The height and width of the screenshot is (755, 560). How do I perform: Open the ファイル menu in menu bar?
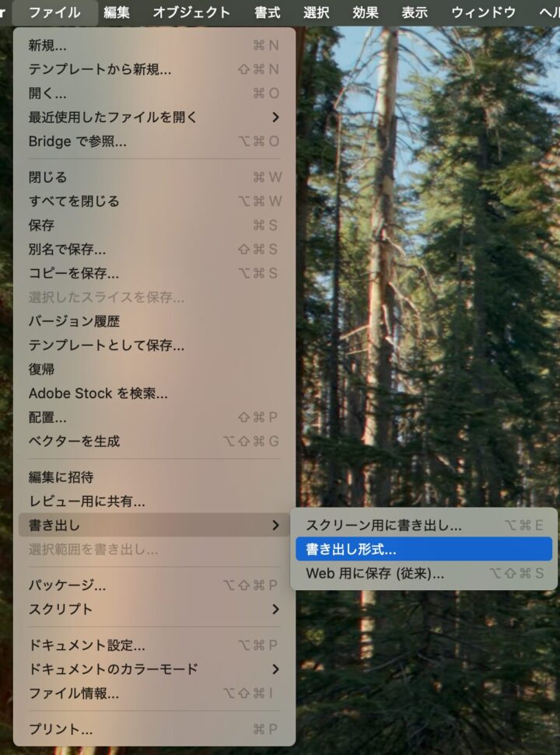(54, 12)
